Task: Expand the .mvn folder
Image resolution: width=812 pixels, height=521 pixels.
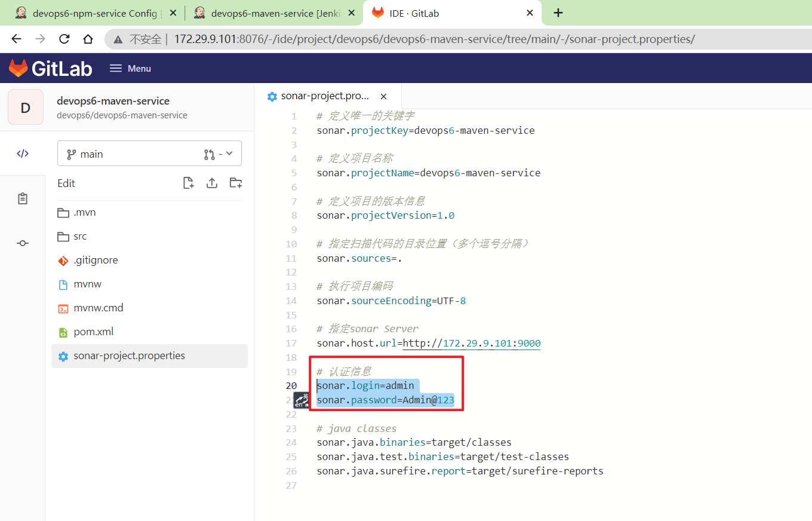Action: pyautogui.click(x=149, y=213)
